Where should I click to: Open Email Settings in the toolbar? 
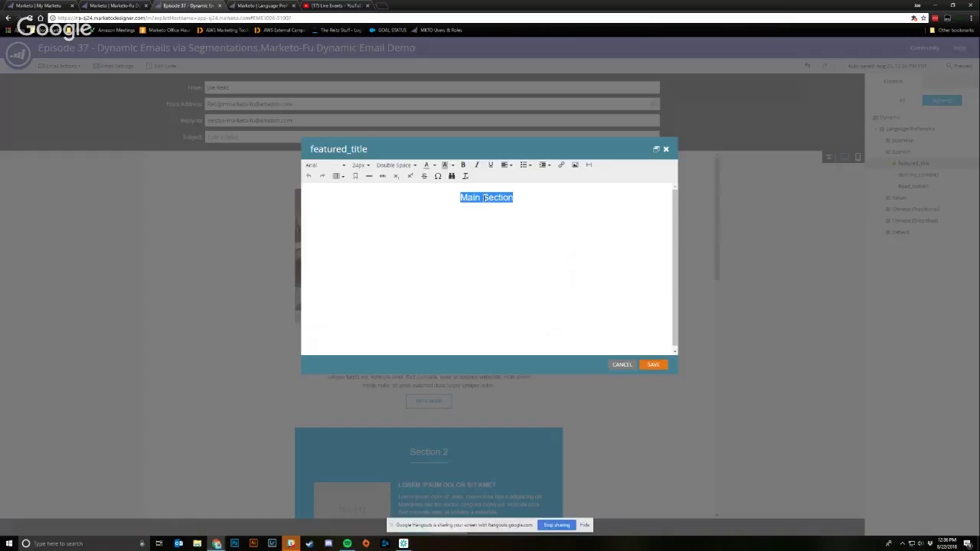[115, 66]
